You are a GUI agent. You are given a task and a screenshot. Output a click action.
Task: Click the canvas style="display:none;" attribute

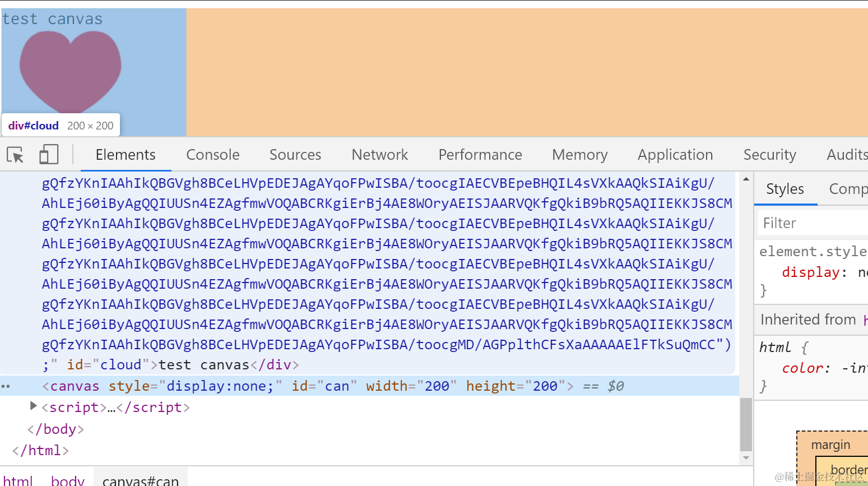click(196, 386)
